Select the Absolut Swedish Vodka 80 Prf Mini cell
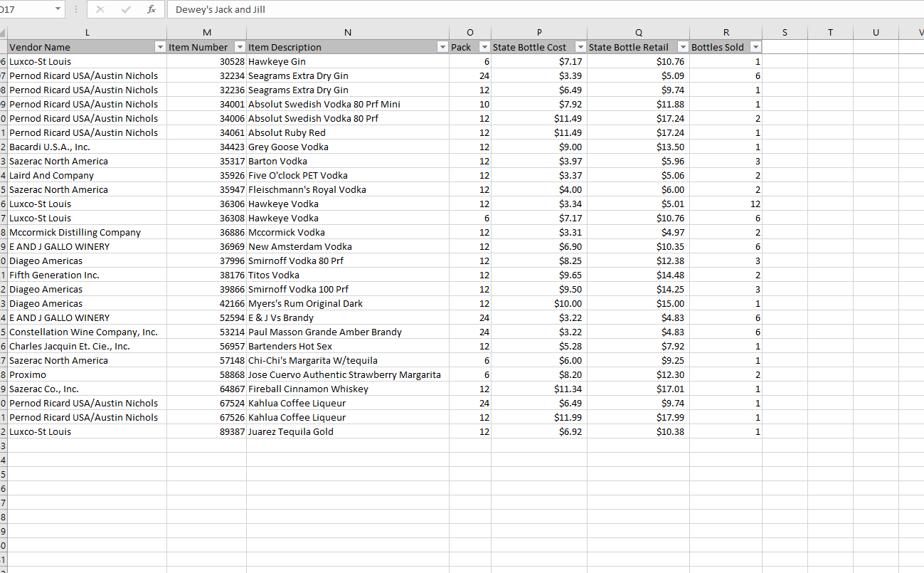 pos(348,104)
